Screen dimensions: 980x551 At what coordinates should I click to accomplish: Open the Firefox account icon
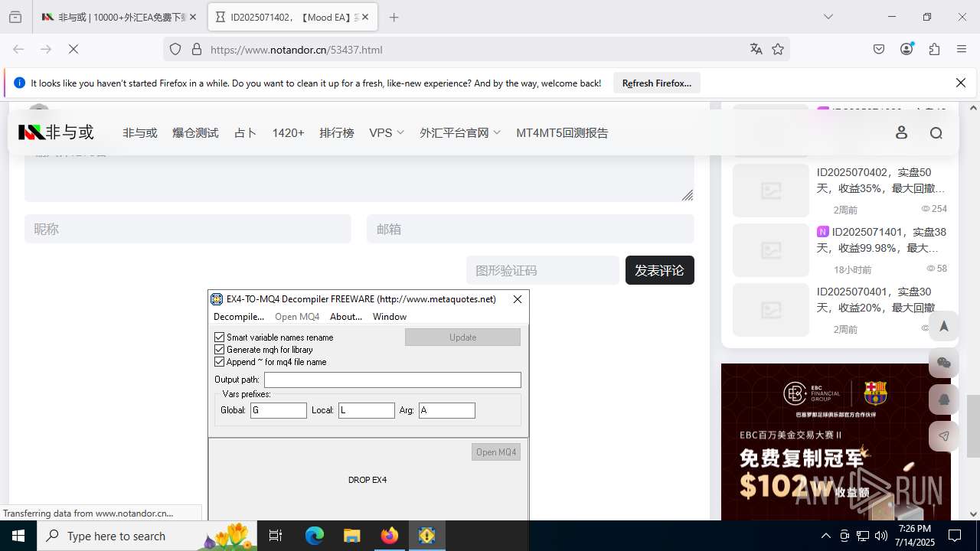point(906,49)
